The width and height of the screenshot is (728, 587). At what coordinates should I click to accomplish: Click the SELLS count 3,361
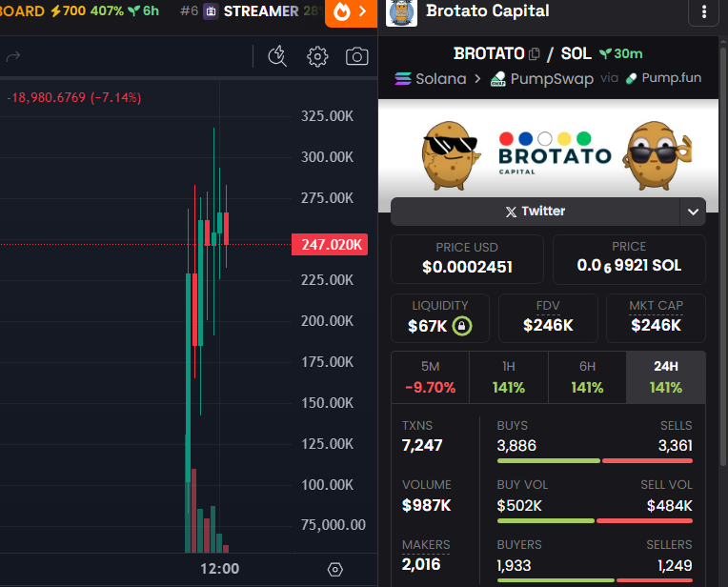click(x=675, y=446)
